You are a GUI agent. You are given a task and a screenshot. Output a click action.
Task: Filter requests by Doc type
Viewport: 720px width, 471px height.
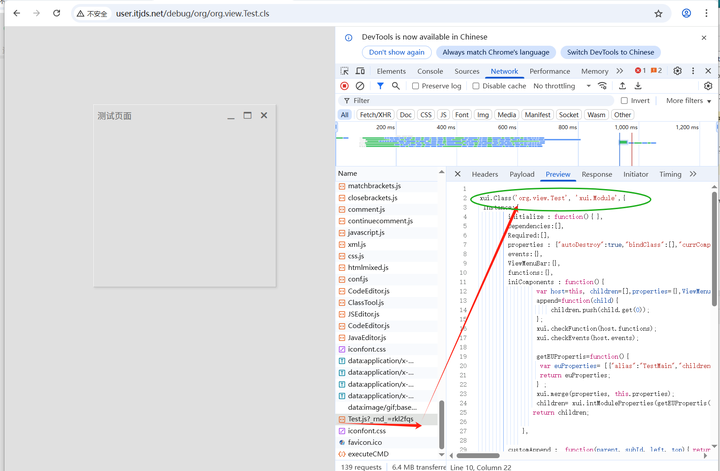pyautogui.click(x=405, y=115)
